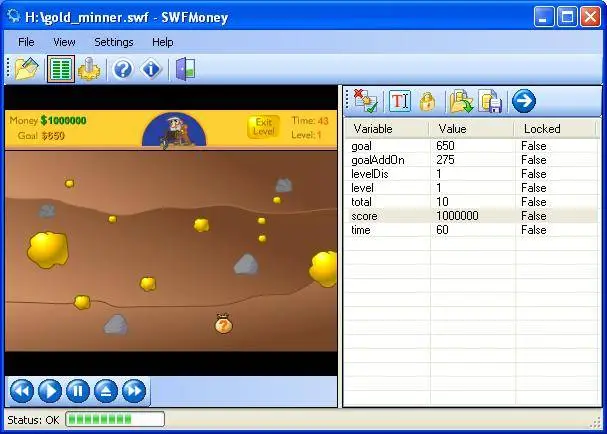Click the T text edit value icon

pos(400,101)
